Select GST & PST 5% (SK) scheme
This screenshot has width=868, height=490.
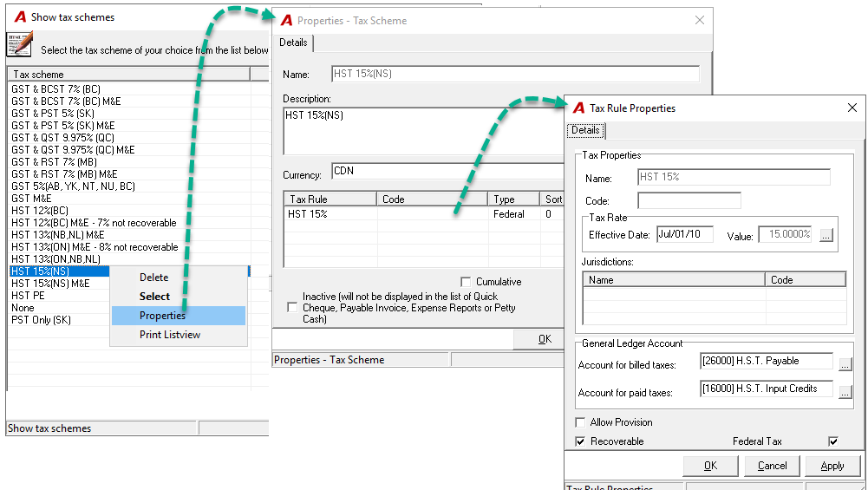[x=53, y=114]
